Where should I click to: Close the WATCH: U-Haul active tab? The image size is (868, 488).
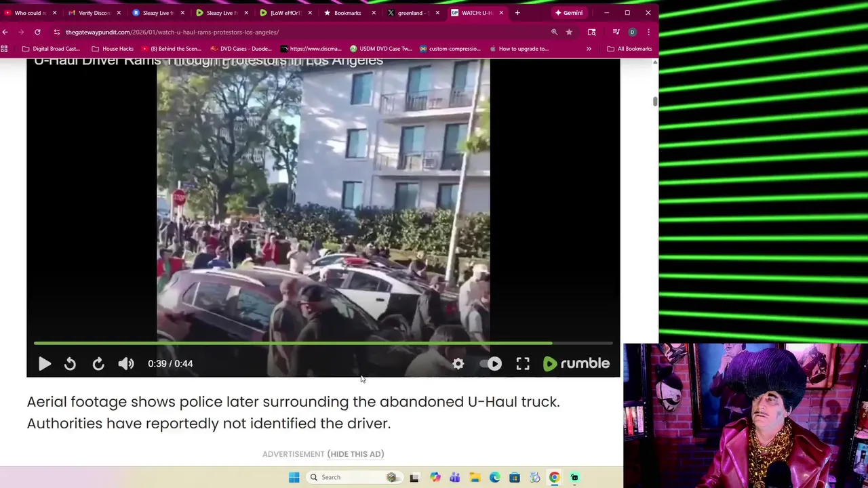(x=501, y=13)
